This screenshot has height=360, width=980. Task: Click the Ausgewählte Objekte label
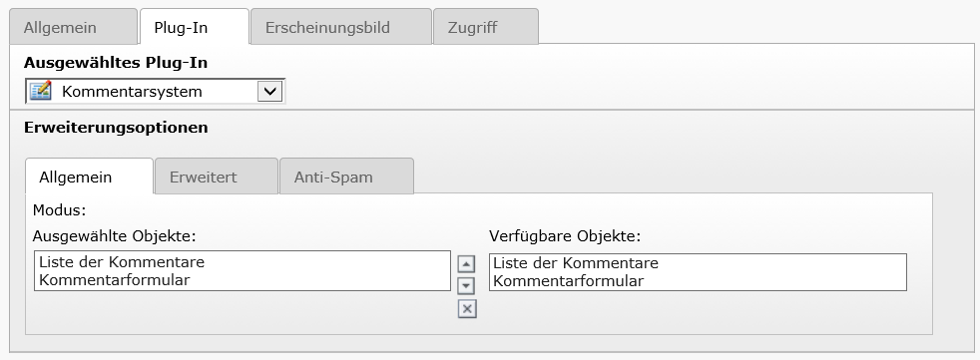pyautogui.click(x=115, y=236)
